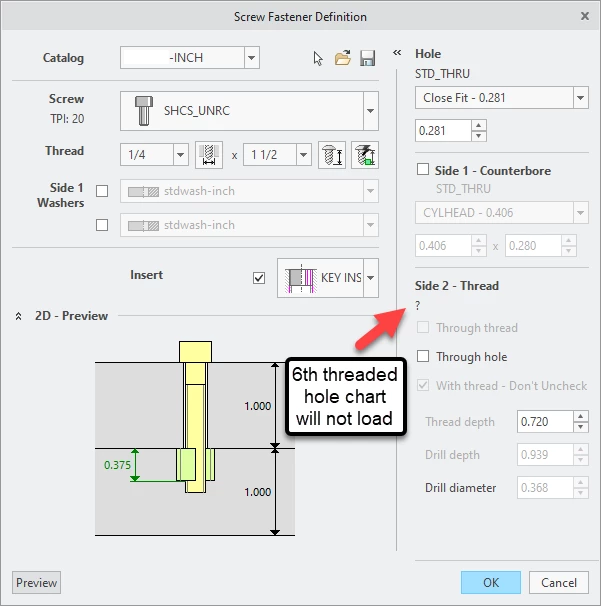Enable first Side 1 washer checkbox
This screenshot has width=601, height=606.
(102, 191)
